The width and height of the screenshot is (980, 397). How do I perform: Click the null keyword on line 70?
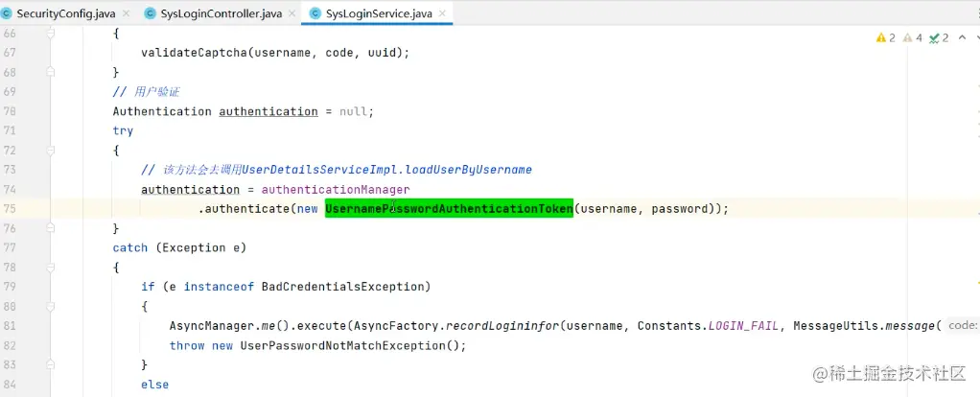[353, 112]
